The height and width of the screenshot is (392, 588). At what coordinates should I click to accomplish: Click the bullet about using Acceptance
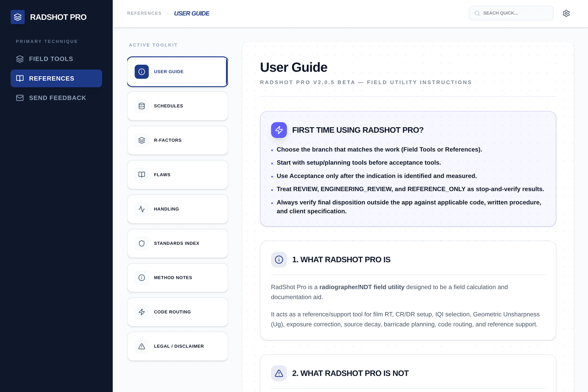tap(377, 176)
